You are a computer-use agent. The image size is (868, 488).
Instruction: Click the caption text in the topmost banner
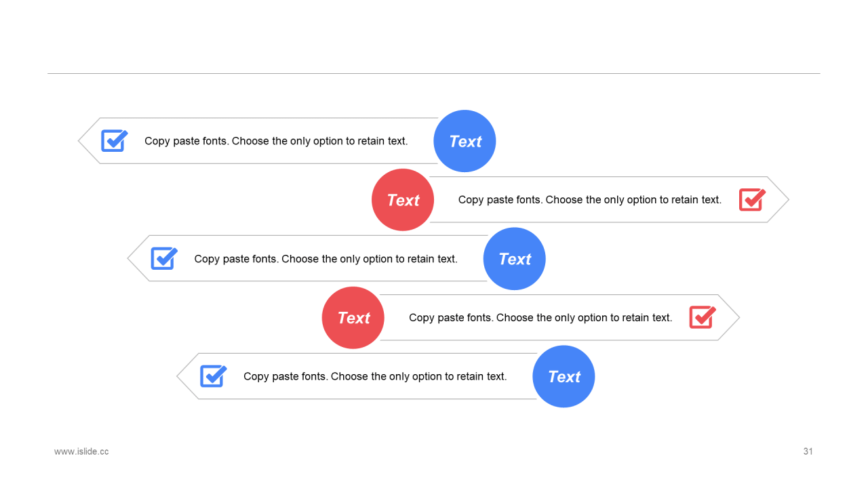276,141
